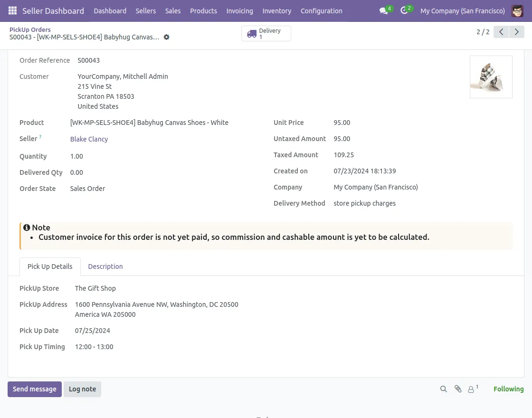Click the Mitchell Admin user avatar
532x418 pixels.
coord(517,11)
